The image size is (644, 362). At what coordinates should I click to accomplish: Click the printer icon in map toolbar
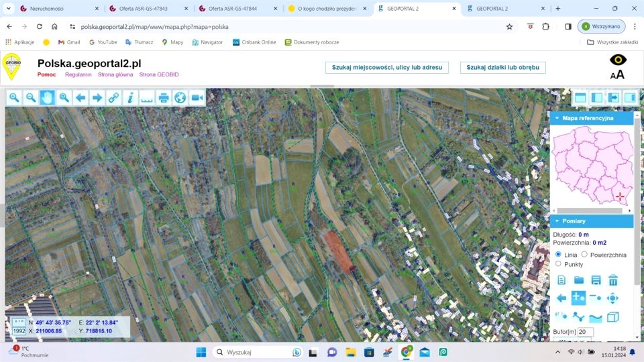click(x=163, y=98)
